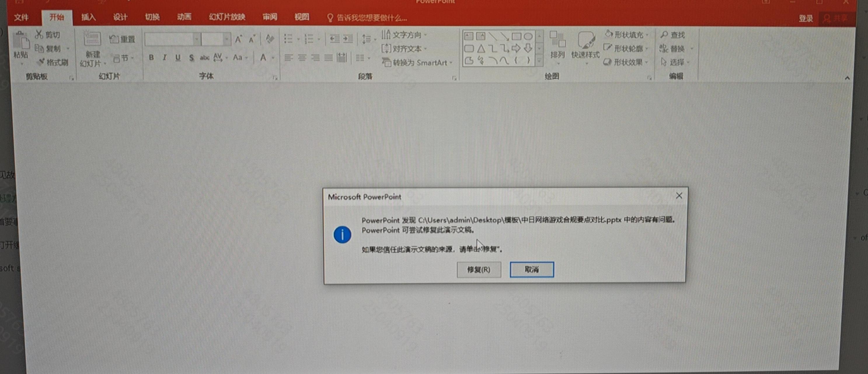
Task: Open the font size combo box
Action: [x=216, y=40]
